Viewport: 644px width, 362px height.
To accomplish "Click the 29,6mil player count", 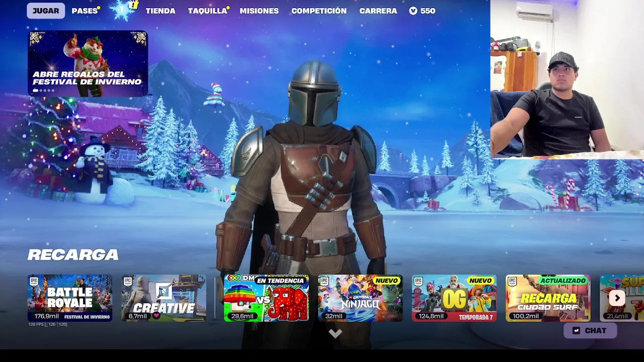I will pos(242,316).
